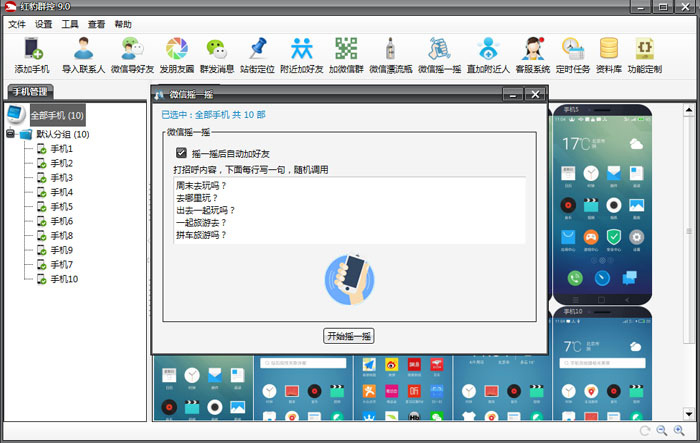Click the 手机10 phone screen thumbnail
Viewport: 700px width, 443px height.
pos(602,363)
